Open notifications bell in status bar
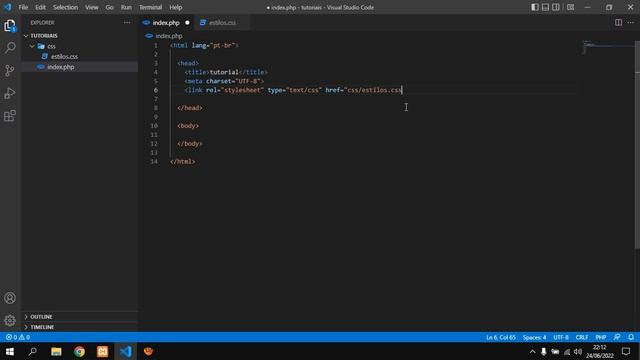The width and height of the screenshot is (640, 360). coord(631,337)
